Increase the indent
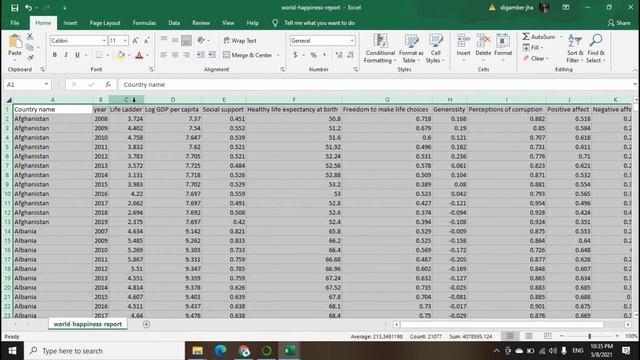This screenshot has width=640, height=360. click(x=212, y=55)
